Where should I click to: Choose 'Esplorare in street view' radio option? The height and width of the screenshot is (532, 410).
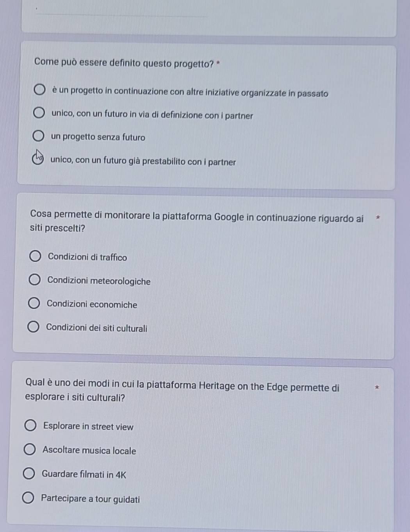pos(30,426)
